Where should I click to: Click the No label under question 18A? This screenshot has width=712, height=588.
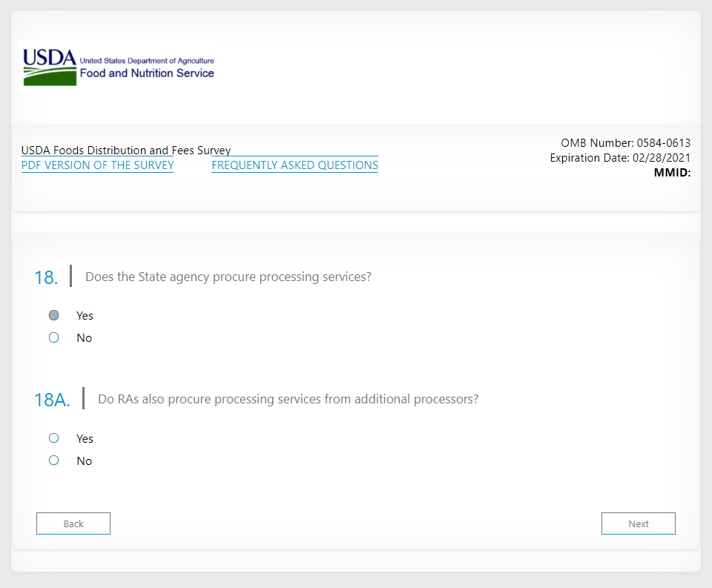click(x=84, y=461)
